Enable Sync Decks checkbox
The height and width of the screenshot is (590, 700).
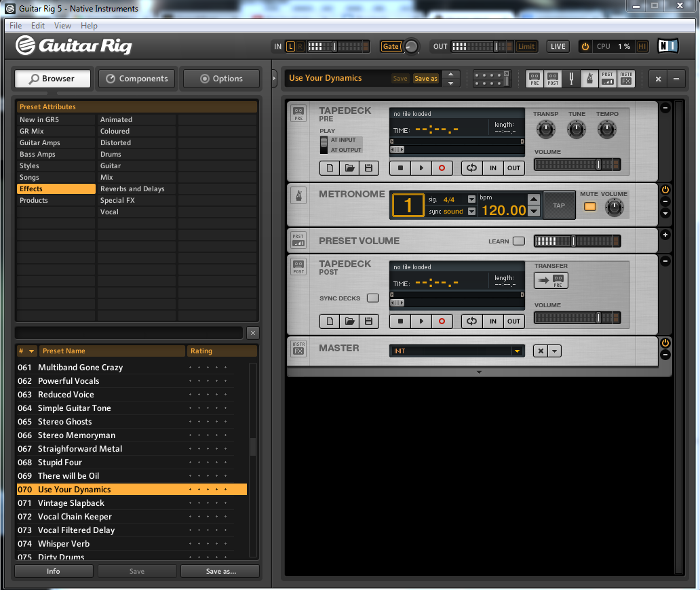tap(373, 298)
